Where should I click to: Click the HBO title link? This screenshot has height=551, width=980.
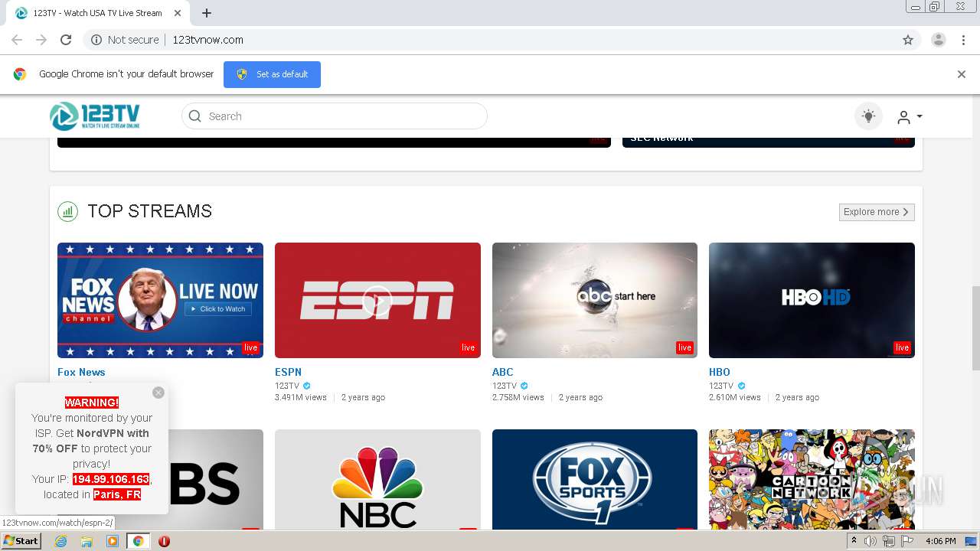point(720,372)
